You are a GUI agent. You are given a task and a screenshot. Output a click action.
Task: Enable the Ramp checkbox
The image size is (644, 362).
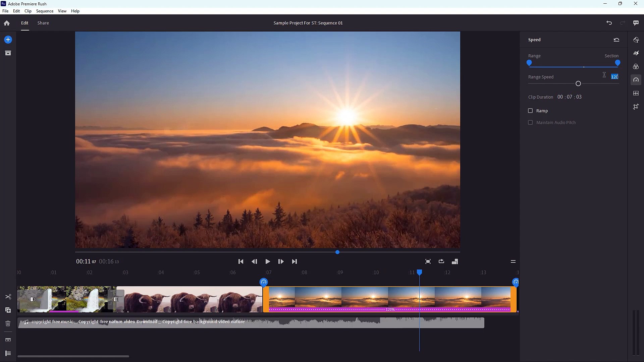tap(530, 111)
